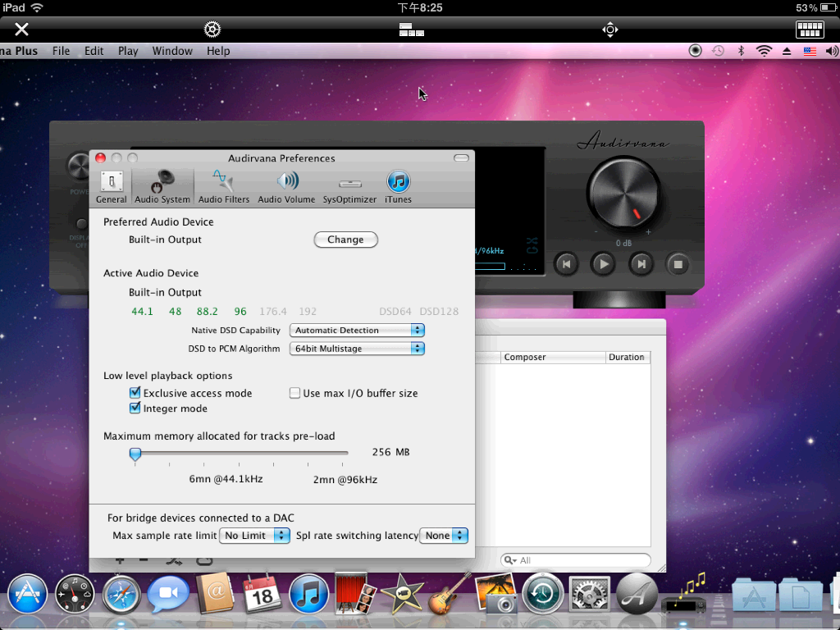
Task: Click Change preferred audio device button
Action: tap(345, 240)
